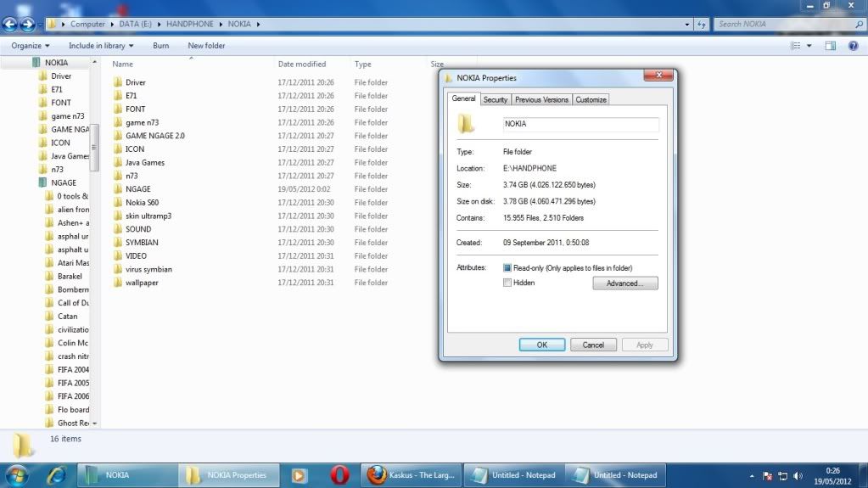Click HANDPHONE in address breadcrumb

tap(189, 25)
